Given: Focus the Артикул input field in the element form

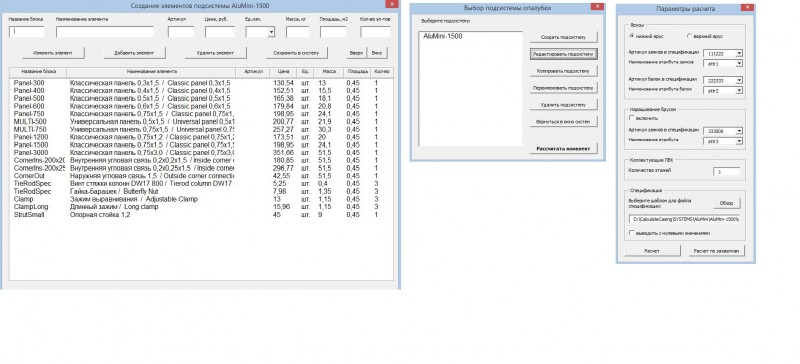Looking at the screenshot, I should pyautogui.click(x=181, y=32).
